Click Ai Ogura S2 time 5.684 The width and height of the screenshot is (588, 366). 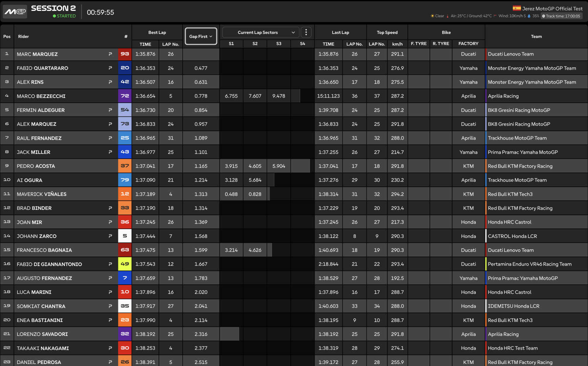point(255,180)
